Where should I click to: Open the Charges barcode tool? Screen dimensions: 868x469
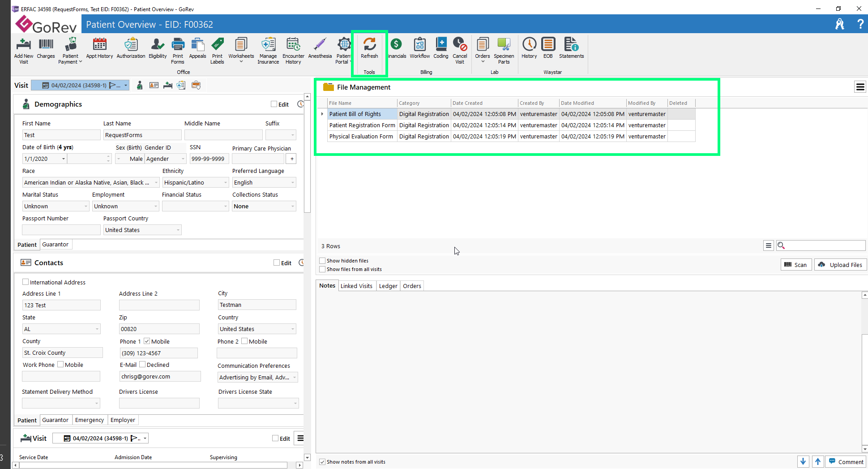point(46,48)
